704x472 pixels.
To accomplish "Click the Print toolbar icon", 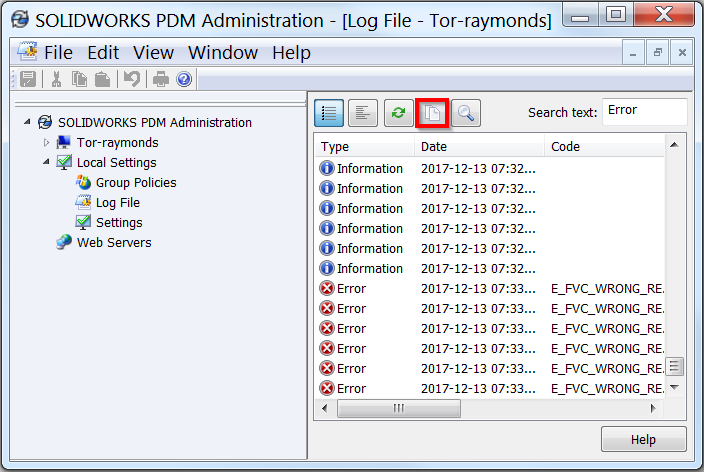I will coord(161,79).
